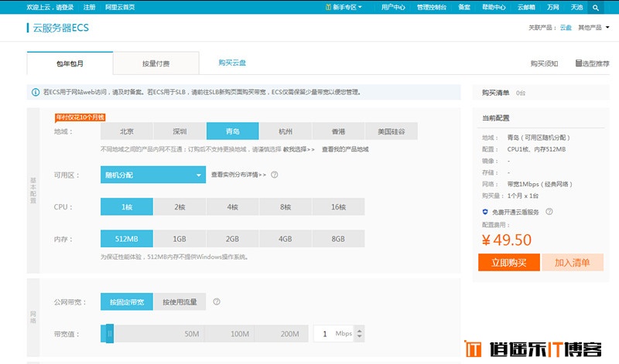Viewport: 619px width, 364px height.
Task: Open 云邮箱 in top navigation
Action: (x=526, y=7)
